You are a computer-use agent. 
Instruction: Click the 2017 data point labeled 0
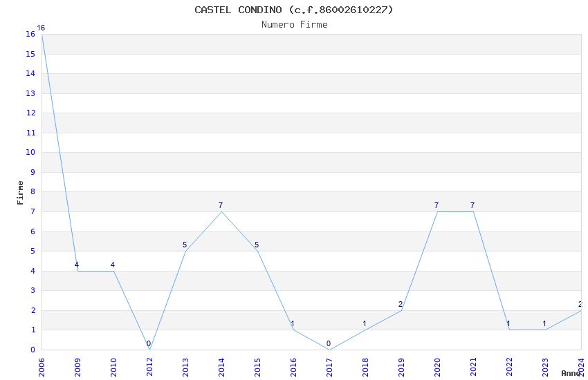[x=329, y=343]
